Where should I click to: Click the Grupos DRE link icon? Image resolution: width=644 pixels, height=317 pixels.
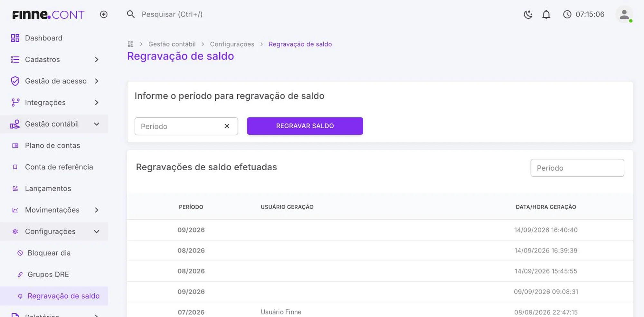coord(20,274)
